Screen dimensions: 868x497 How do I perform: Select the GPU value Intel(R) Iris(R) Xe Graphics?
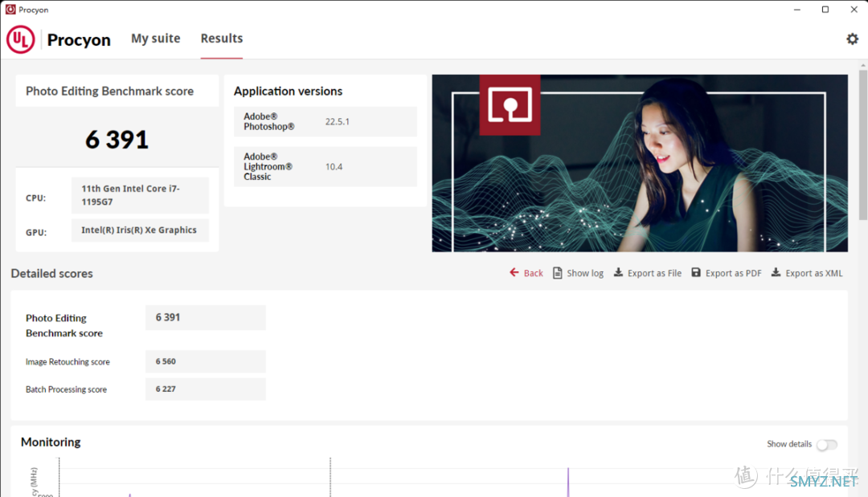click(140, 230)
